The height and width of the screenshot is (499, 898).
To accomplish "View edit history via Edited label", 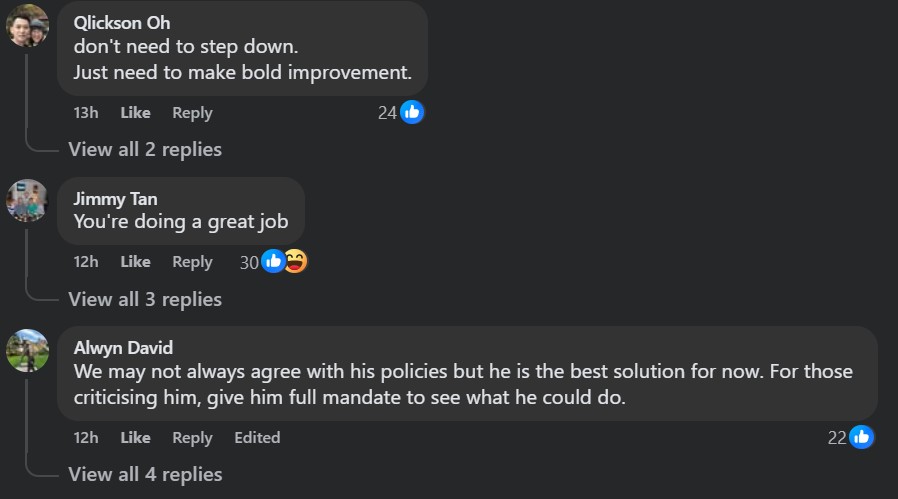I will [257, 438].
